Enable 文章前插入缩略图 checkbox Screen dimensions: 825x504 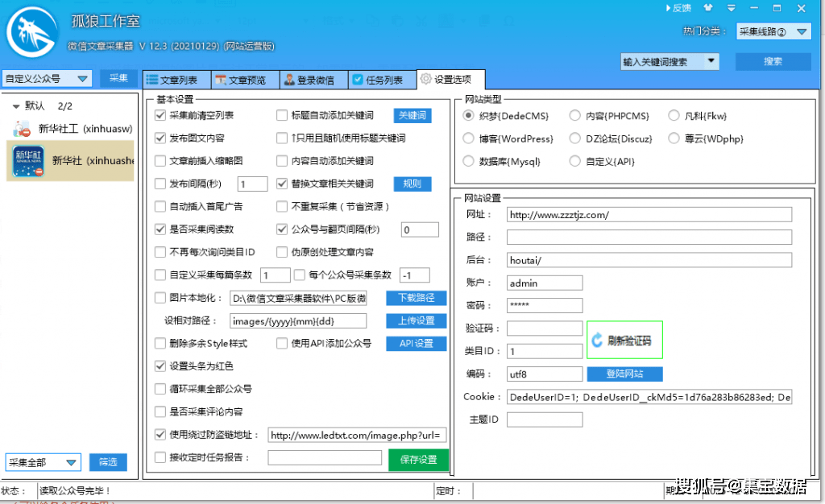click(x=160, y=161)
